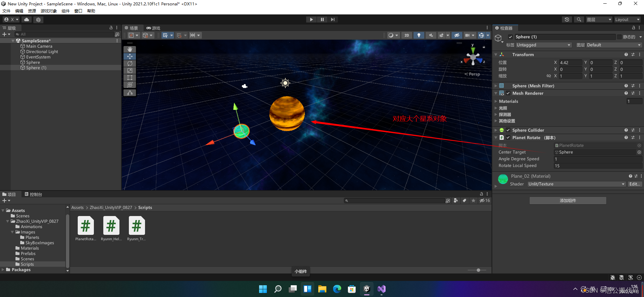Collapse the Transform component

496,54
